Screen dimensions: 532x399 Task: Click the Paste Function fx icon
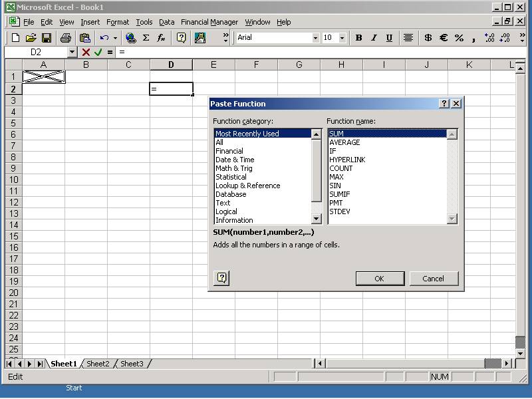point(161,38)
